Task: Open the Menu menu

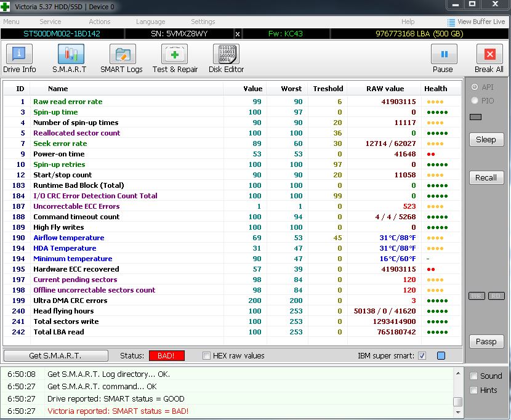Action: click(x=12, y=22)
